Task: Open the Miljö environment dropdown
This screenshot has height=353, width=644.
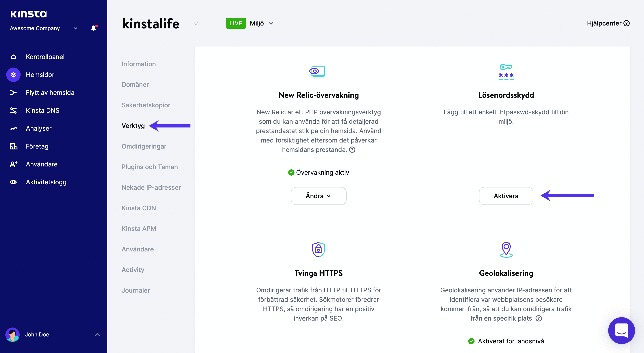Action: point(261,23)
